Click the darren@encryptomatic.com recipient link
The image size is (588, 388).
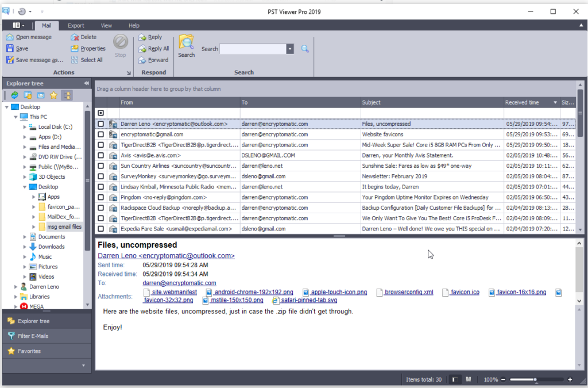pos(179,283)
